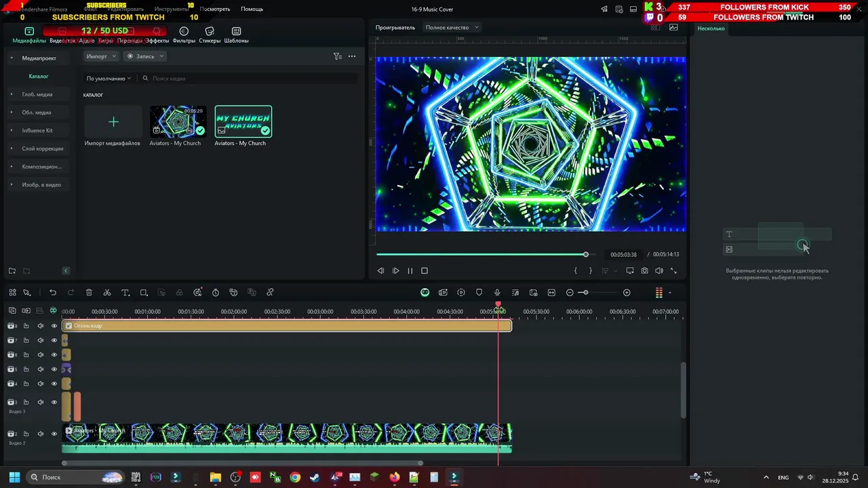Expand the Обл. медиа item
The image size is (868, 488).
12,113
